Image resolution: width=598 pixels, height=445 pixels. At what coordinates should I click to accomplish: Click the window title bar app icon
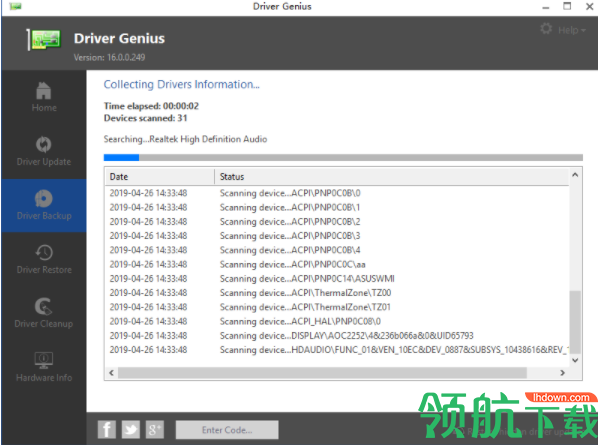15,6
